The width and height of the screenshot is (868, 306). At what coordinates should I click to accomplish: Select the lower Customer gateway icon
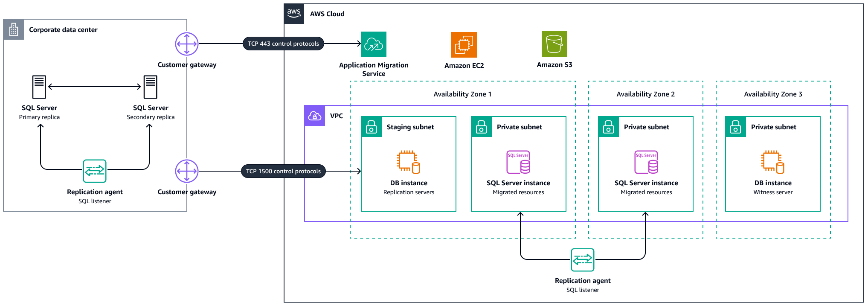pyautogui.click(x=187, y=171)
